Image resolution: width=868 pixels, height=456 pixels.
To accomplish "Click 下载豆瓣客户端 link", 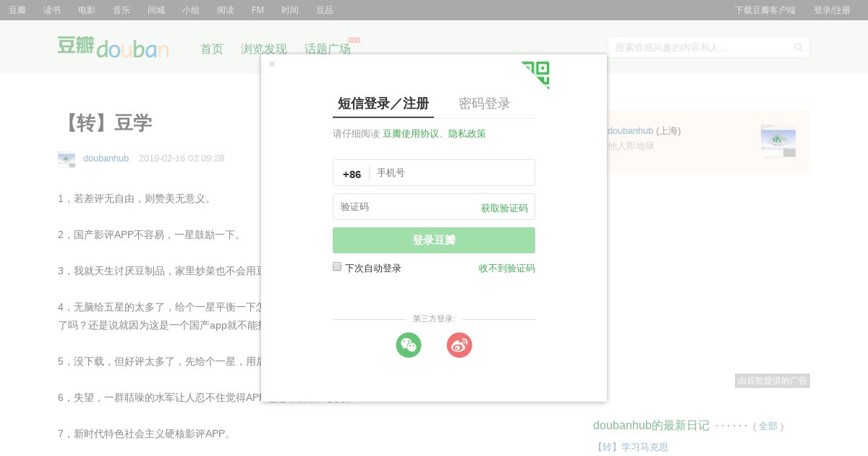I will pos(765,10).
